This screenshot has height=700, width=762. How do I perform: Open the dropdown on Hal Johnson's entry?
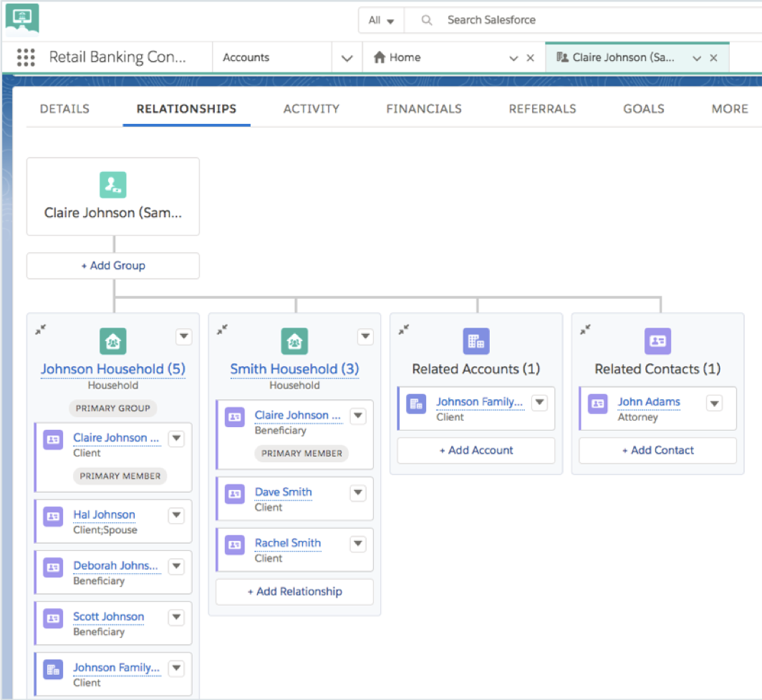point(176,515)
